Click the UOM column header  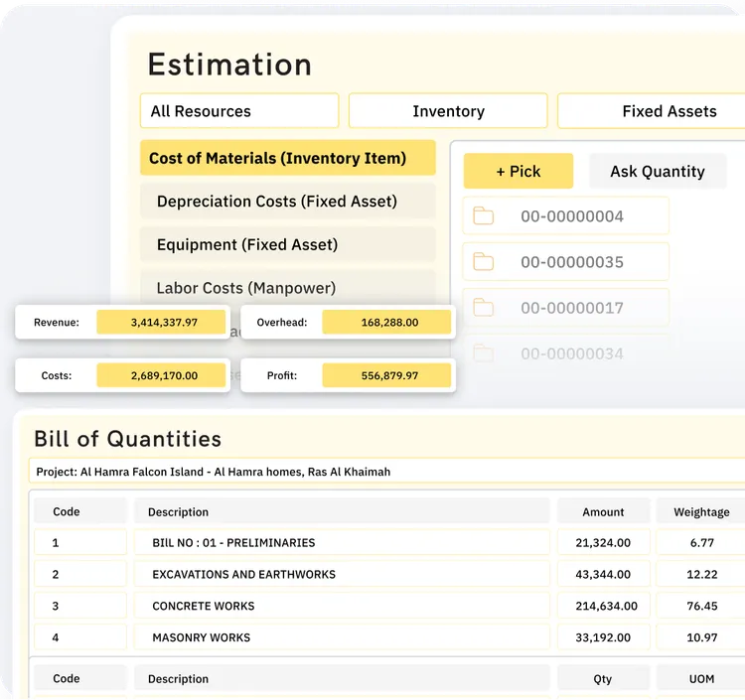point(701,678)
